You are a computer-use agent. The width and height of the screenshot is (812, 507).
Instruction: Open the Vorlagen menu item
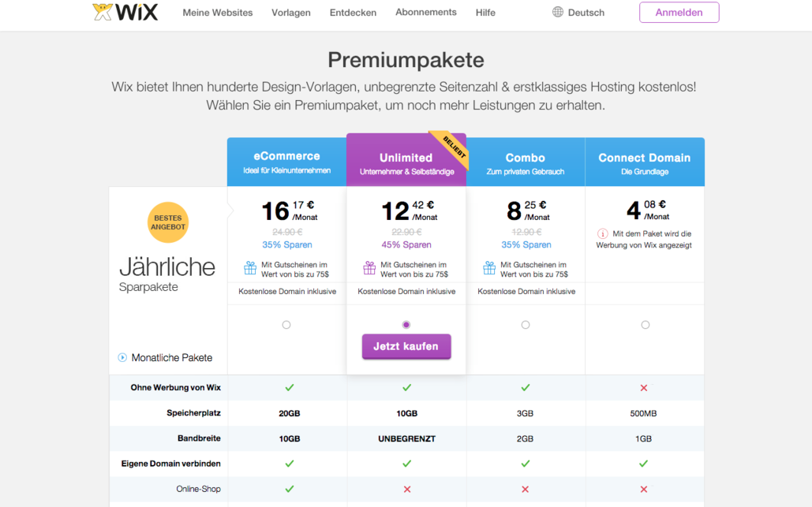[291, 13]
